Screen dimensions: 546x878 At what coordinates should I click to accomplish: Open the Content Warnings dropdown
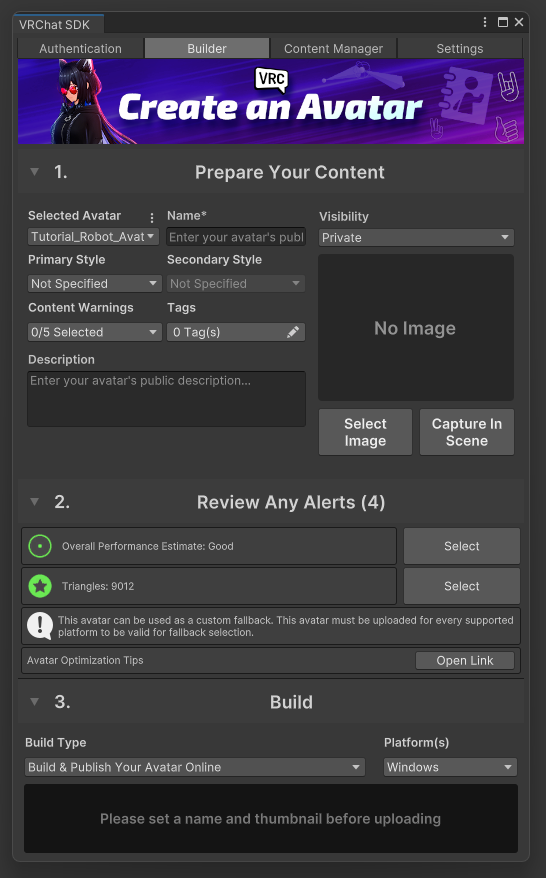coord(95,332)
